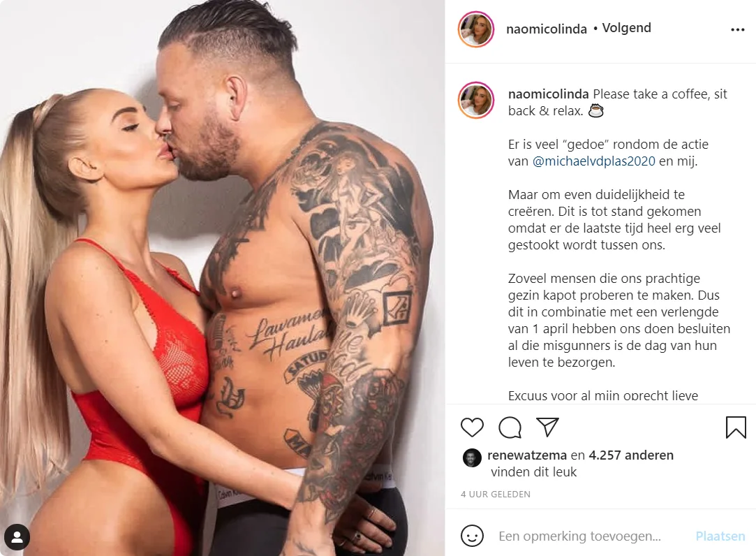756x556 pixels.
Task: Click the Plaatsen button to post a comment
Action: click(x=720, y=536)
